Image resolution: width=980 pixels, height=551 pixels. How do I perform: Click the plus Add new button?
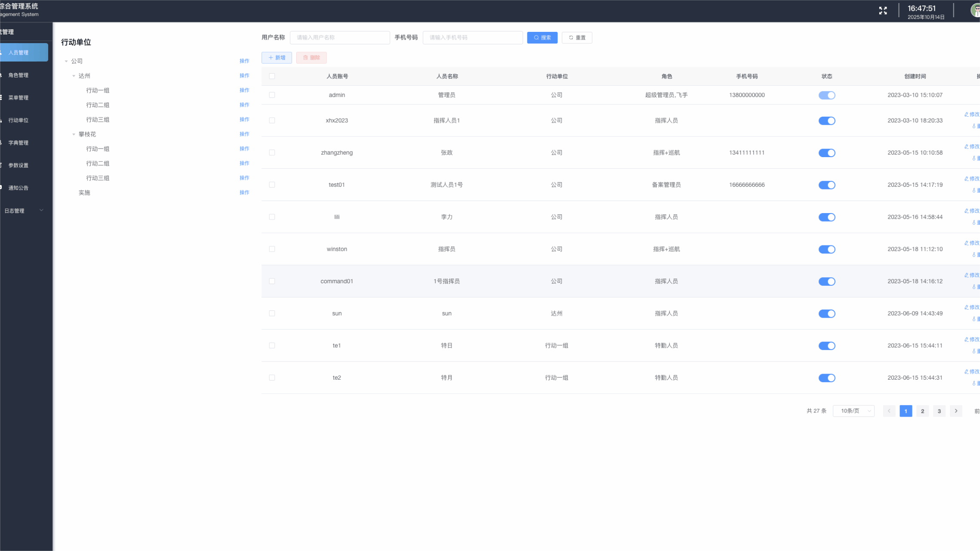276,58
